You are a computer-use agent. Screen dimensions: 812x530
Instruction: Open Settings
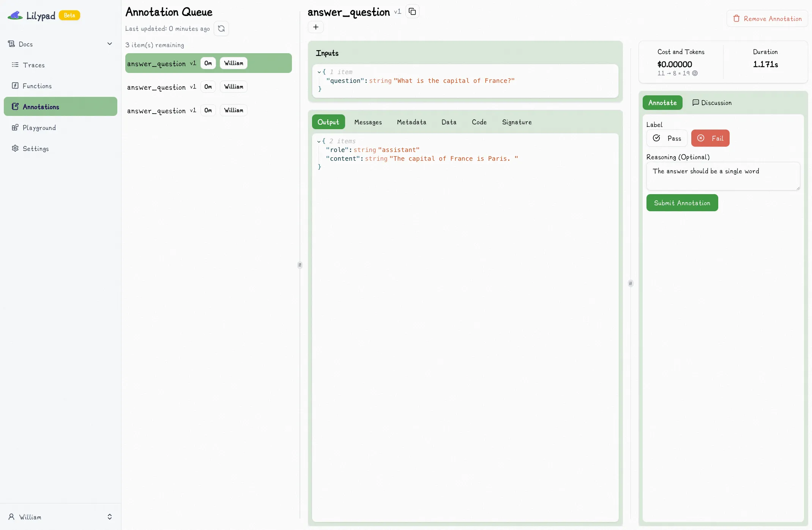click(36, 148)
